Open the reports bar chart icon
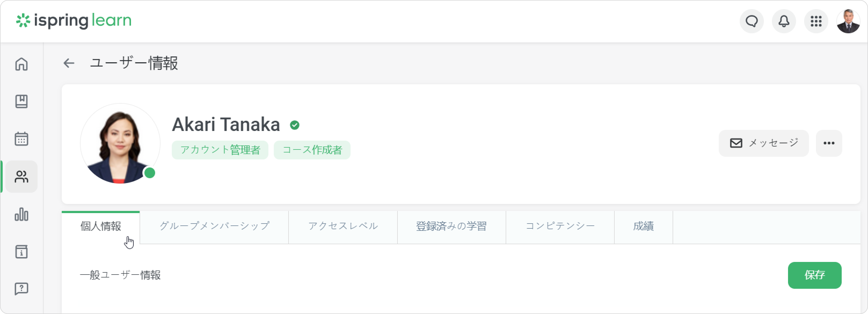 coord(21,214)
